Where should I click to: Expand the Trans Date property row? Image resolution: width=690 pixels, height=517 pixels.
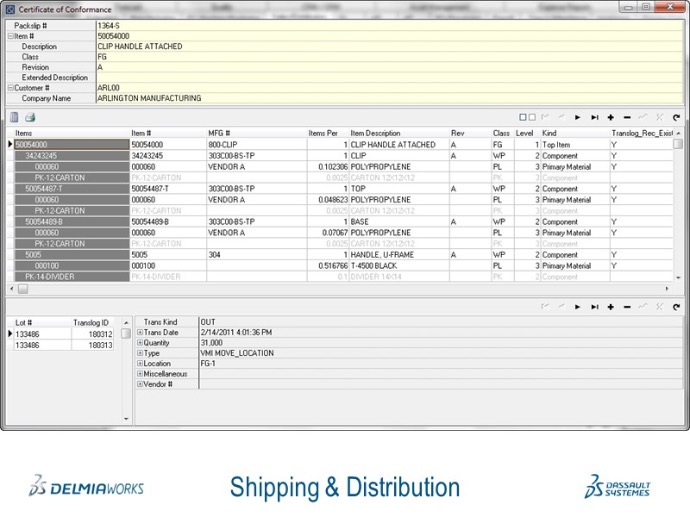coord(140,333)
